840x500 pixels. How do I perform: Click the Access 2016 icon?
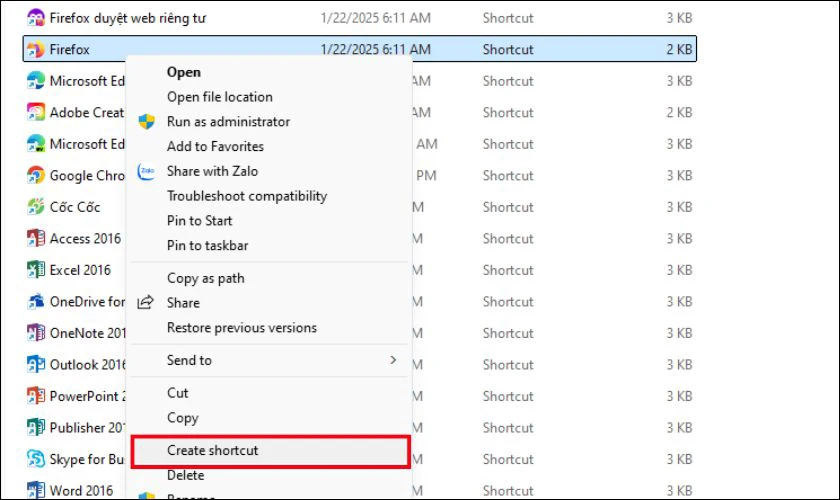[36, 238]
